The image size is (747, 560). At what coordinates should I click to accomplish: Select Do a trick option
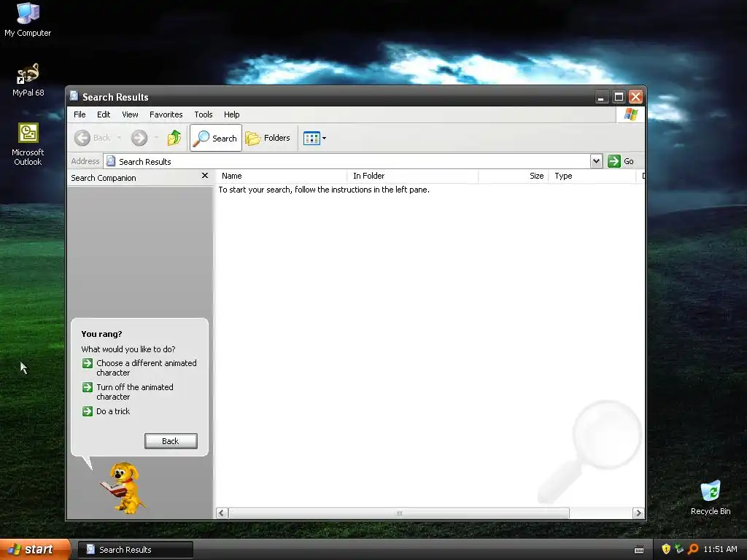tap(107, 411)
